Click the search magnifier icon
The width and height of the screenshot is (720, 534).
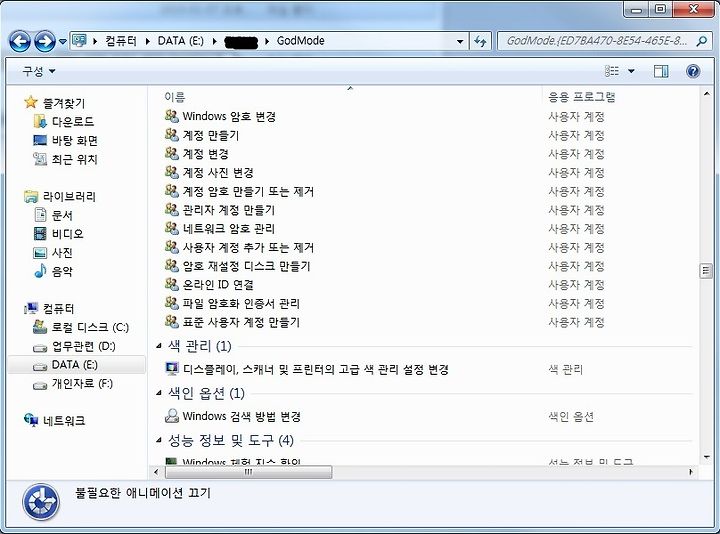click(x=701, y=41)
